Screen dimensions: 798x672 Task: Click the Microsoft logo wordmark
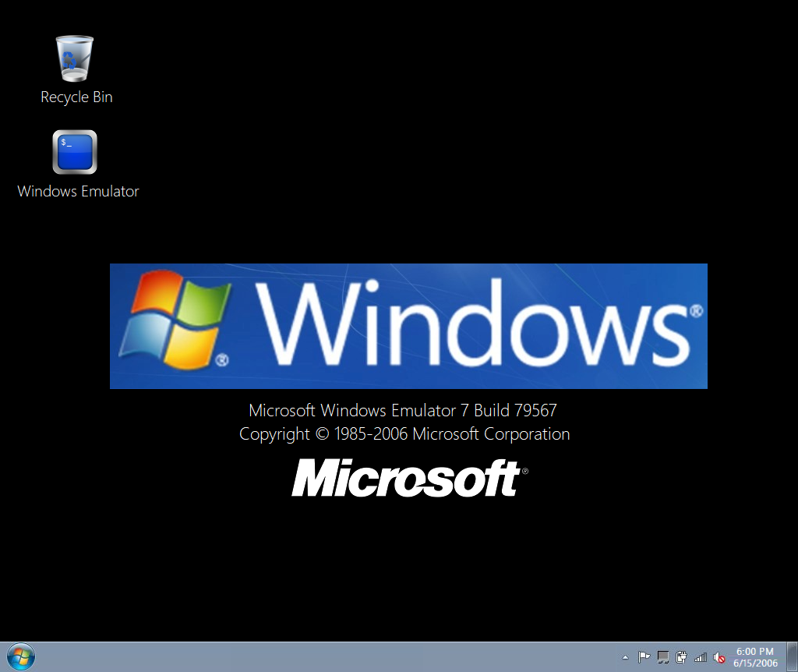(x=410, y=478)
